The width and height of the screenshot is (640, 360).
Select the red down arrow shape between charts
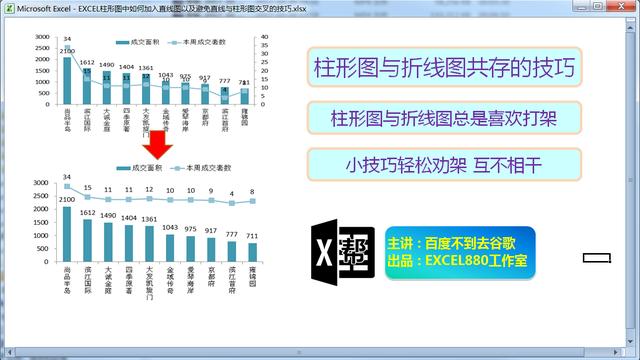pyautogui.click(x=158, y=145)
